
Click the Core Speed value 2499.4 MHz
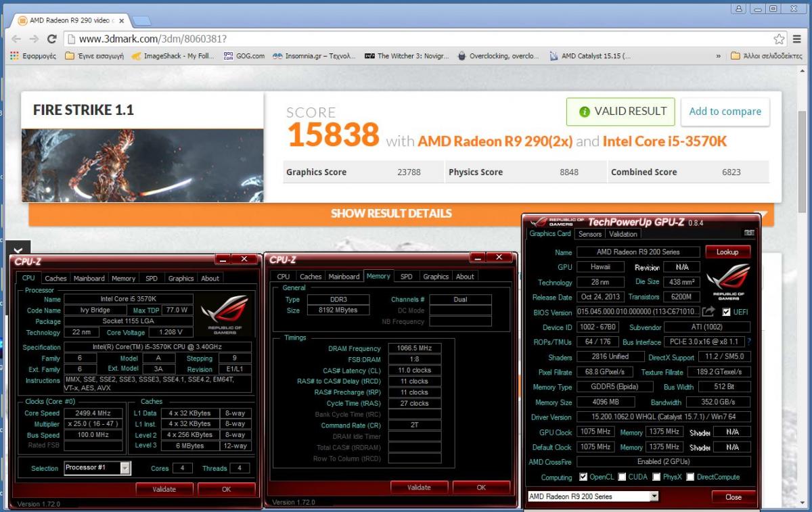(x=93, y=413)
